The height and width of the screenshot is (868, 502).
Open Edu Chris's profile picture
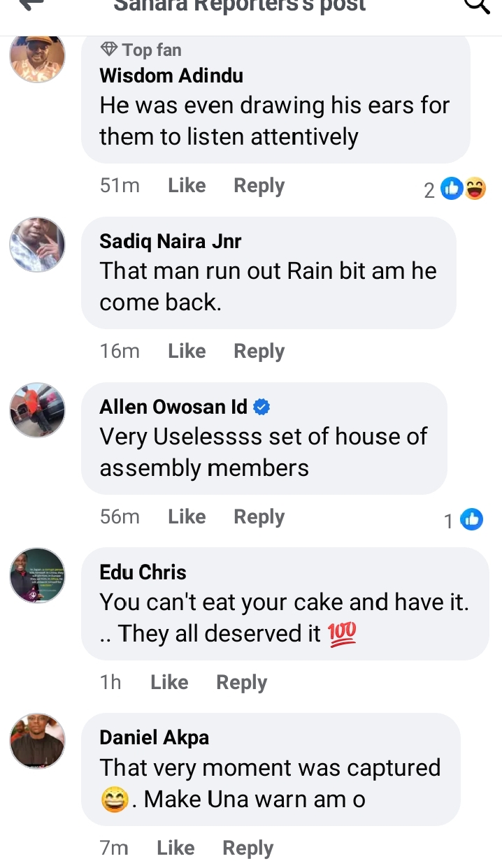[37, 575]
